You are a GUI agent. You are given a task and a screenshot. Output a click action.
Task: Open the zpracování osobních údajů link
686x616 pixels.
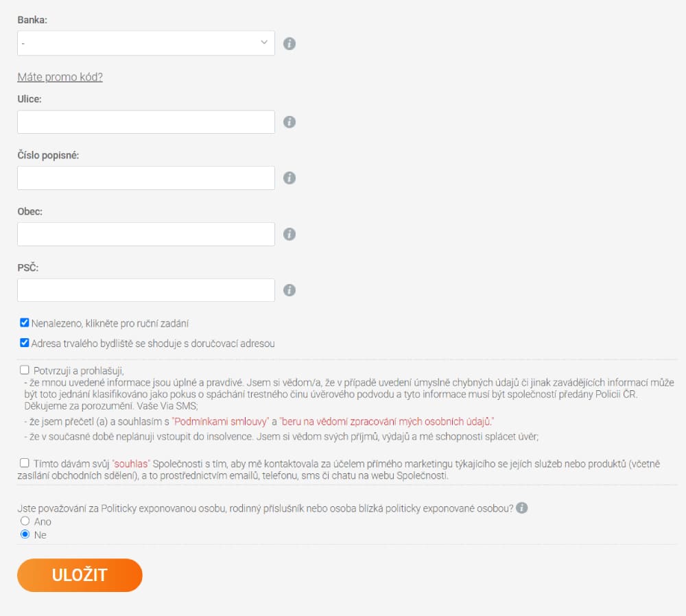click(x=387, y=422)
